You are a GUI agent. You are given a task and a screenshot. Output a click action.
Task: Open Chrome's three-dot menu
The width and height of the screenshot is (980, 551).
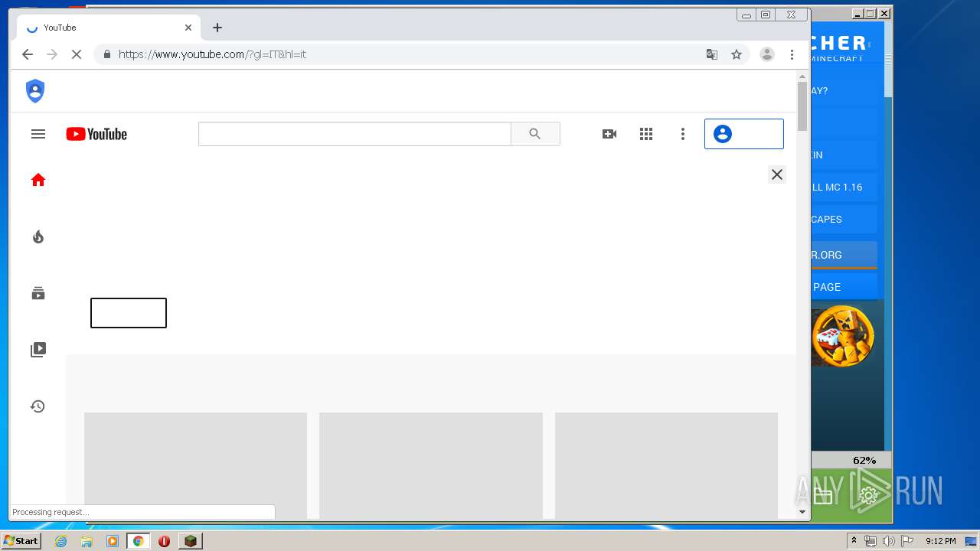(x=792, y=54)
